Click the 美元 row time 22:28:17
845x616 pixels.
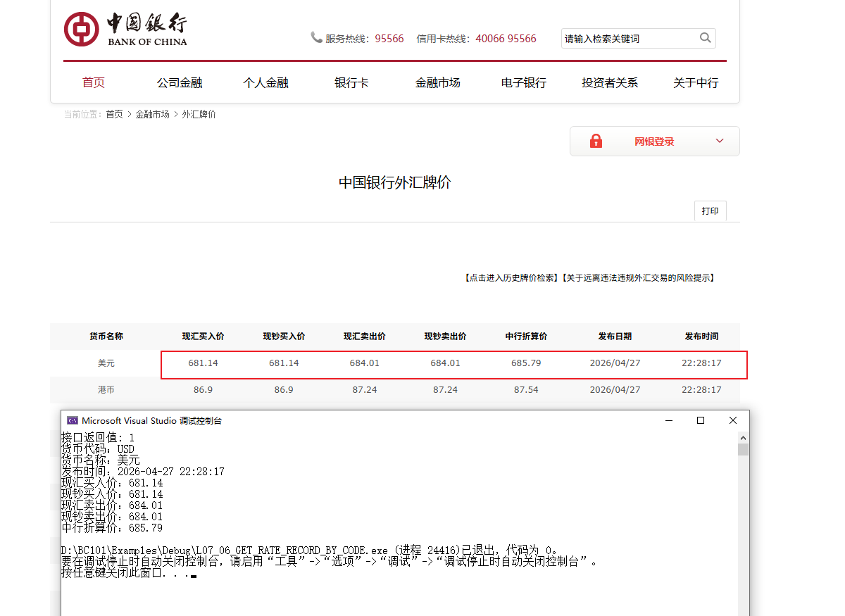pyautogui.click(x=701, y=363)
